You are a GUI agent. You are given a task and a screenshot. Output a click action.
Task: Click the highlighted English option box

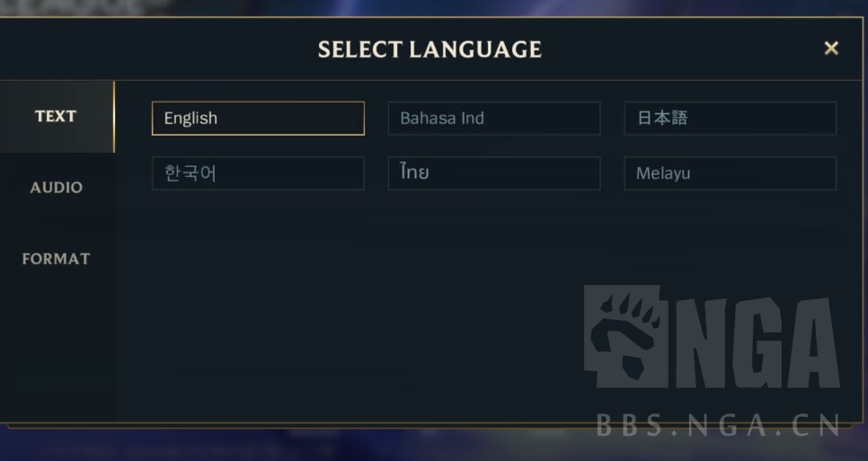pos(258,119)
